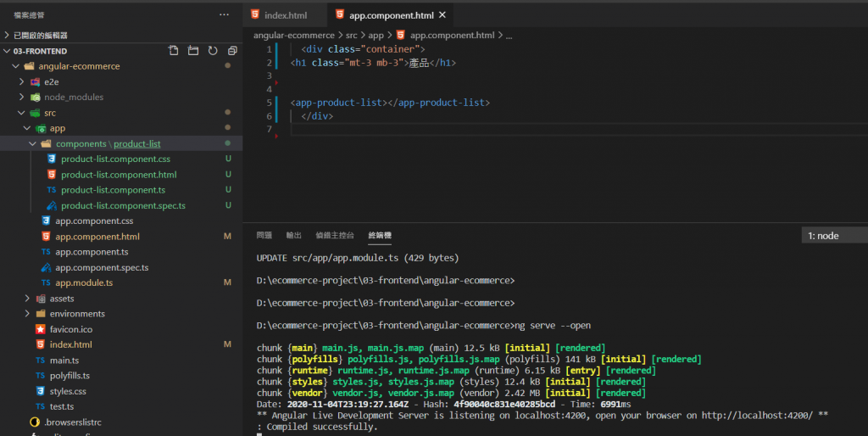
Task: Collapse all folders in explorer
Action: click(232, 51)
